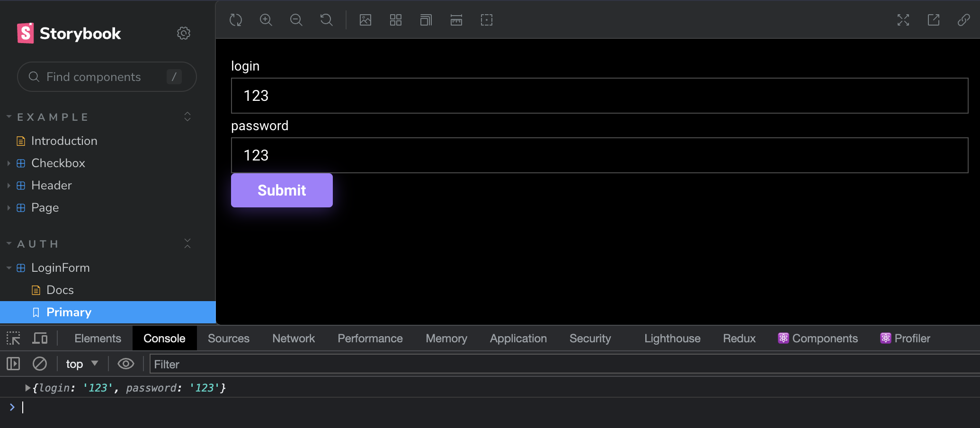
Task: Expand the Checkbox component tree
Action: point(9,163)
